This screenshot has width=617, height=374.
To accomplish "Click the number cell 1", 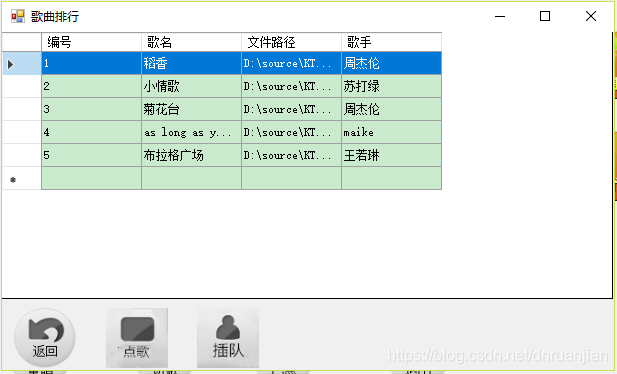I will [91, 63].
